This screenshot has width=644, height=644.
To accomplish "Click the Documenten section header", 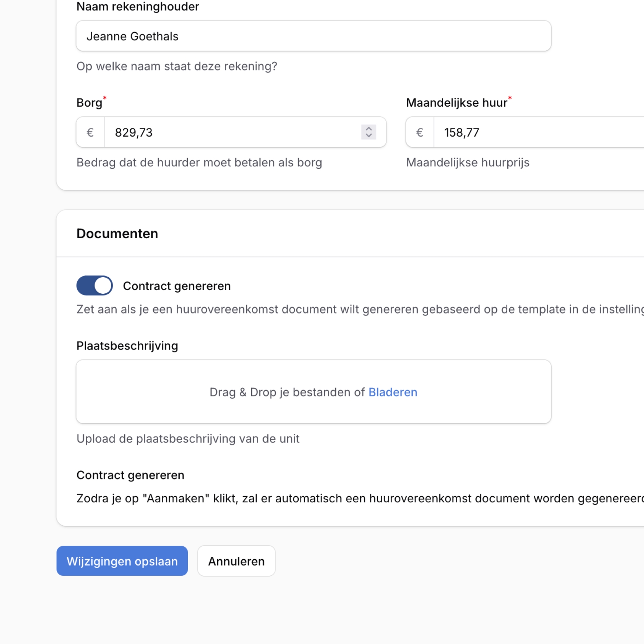I will coord(117,233).
